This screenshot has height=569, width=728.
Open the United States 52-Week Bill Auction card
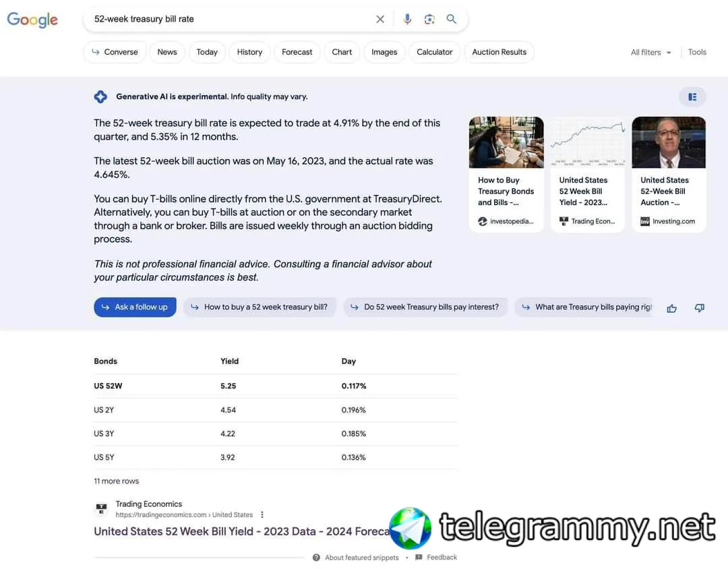tap(669, 174)
